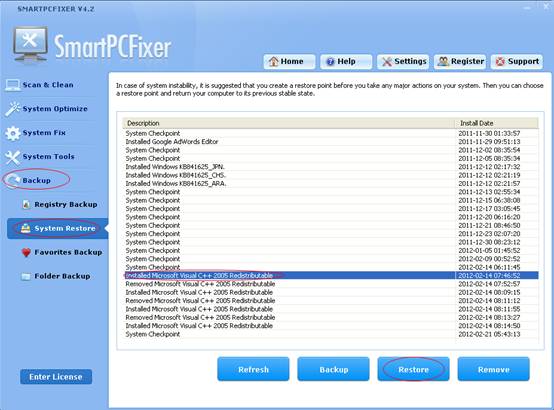
Task: Select System Checkpoint dated 2011-12-21
Action: [x=331, y=226]
